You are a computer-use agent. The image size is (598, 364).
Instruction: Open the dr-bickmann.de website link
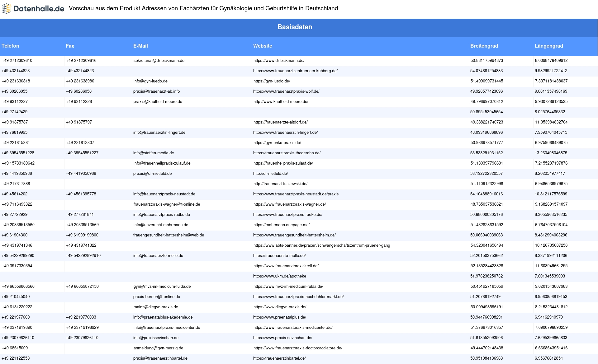pos(279,61)
